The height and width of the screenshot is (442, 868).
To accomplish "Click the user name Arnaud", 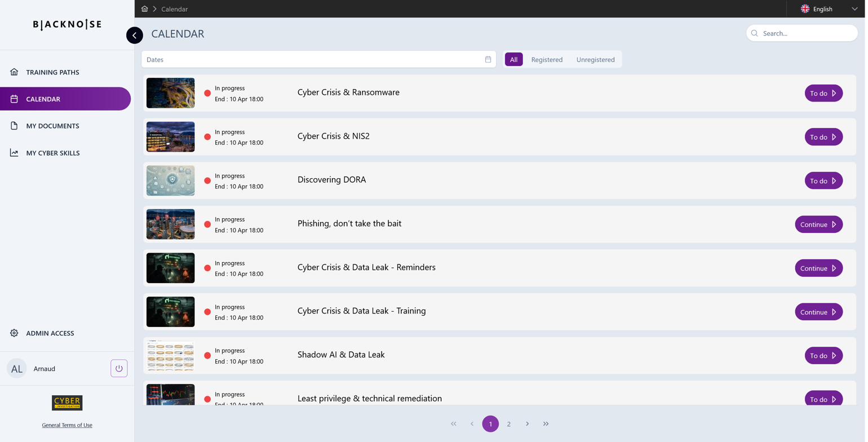I will coord(45,369).
